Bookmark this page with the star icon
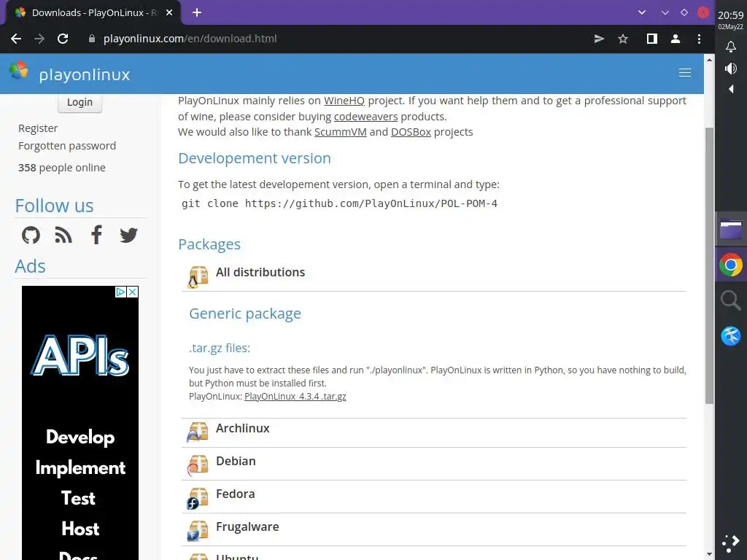The width and height of the screenshot is (747, 560). tap(623, 39)
